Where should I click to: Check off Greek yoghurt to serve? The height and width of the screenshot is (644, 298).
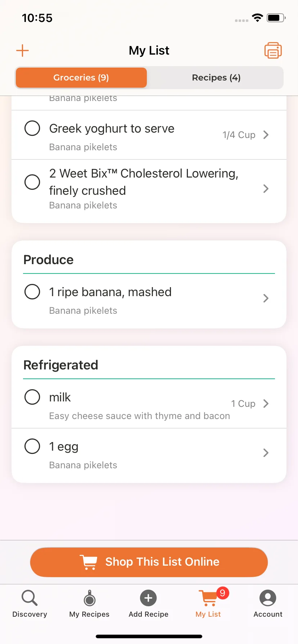coord(32,128)
